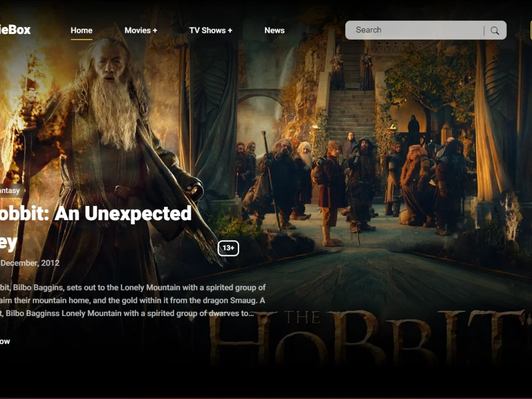This screenshot has height=399, width=532.
Task: Click the movie description paragraph
Action: click(132, 300)
